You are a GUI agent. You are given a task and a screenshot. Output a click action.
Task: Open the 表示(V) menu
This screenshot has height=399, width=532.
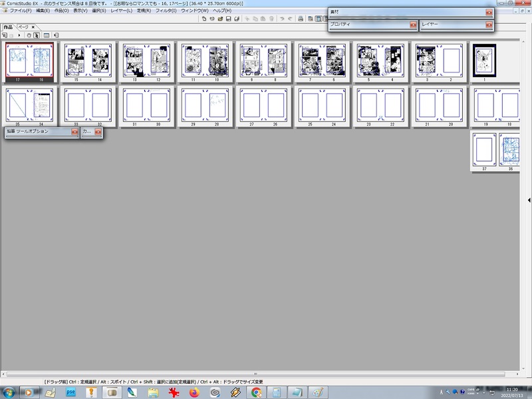coord(80,11)
